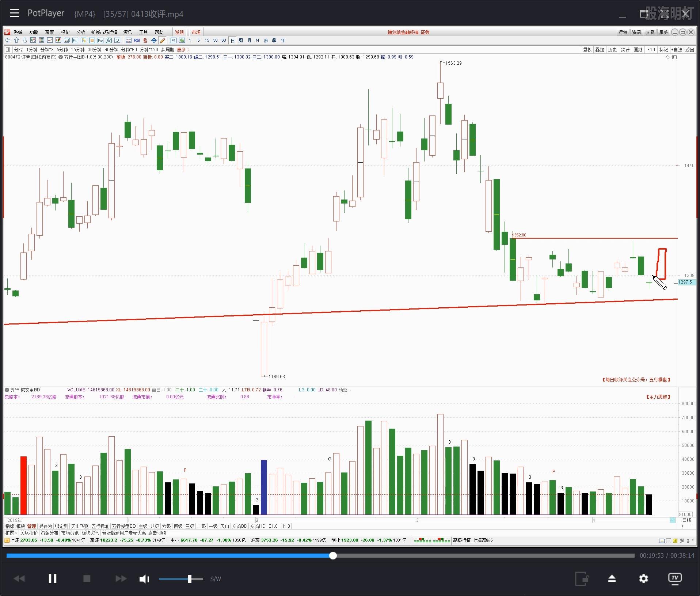Click the plus zoom button below 日线
The width and height of the screenshot is (700, 596).
coord(683,526)
